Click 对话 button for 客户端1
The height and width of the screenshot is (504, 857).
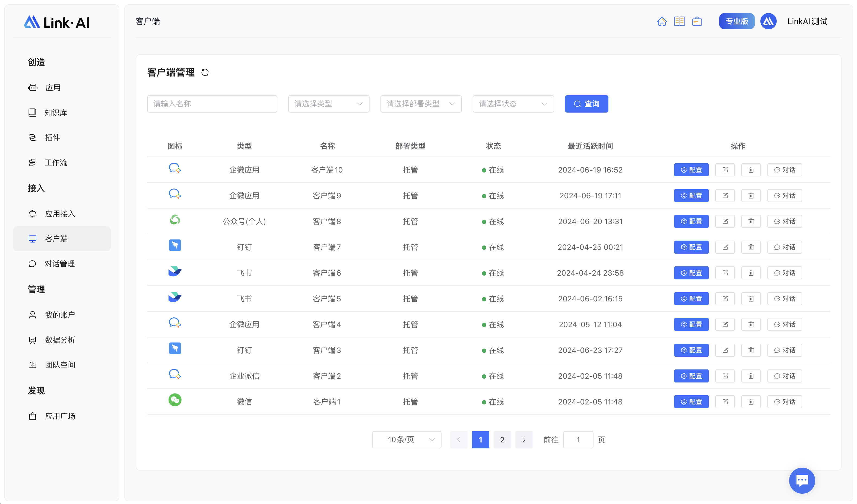point(784,402)
